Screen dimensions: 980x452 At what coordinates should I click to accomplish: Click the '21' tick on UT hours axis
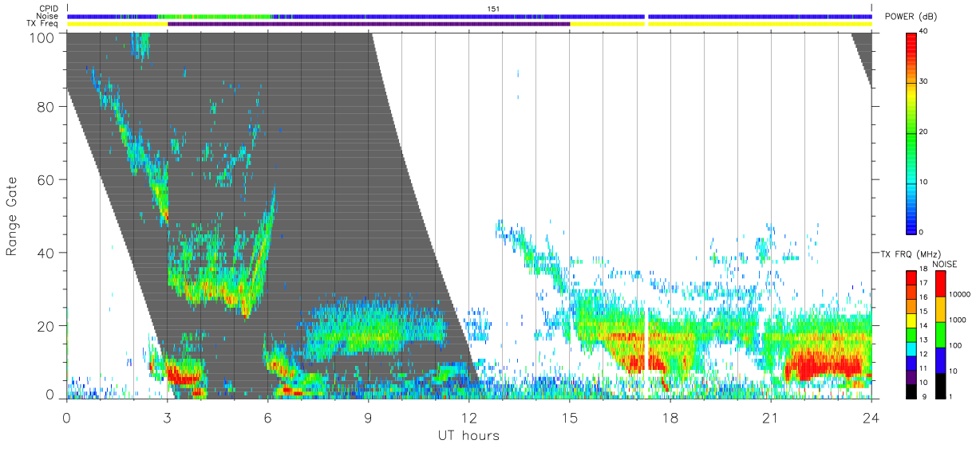(x=771, y=417)
